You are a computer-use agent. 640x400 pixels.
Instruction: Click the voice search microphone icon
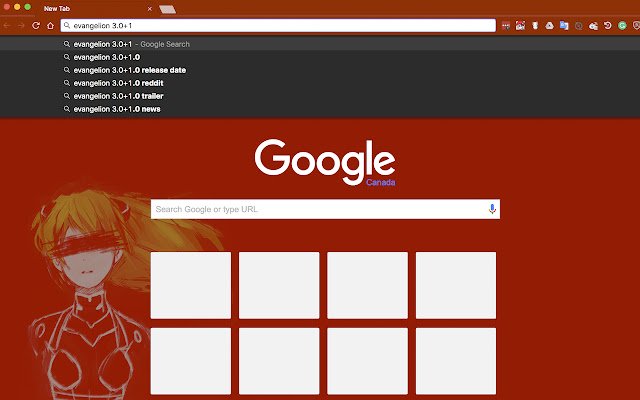pyautogui.click(x=492, y=209)
